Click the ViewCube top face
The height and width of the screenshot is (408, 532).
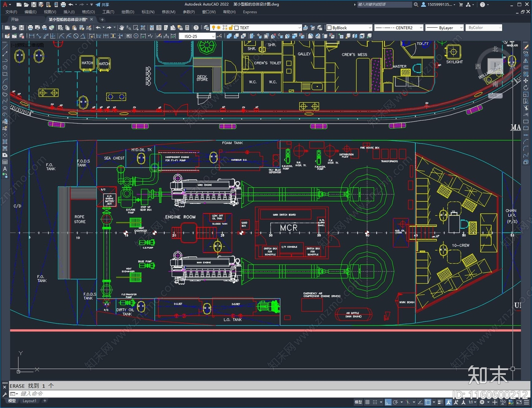coord(495,66)
